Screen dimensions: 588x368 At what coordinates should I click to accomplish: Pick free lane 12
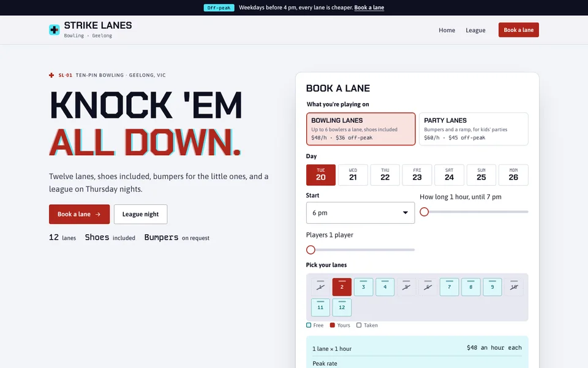tap(342, 307)
